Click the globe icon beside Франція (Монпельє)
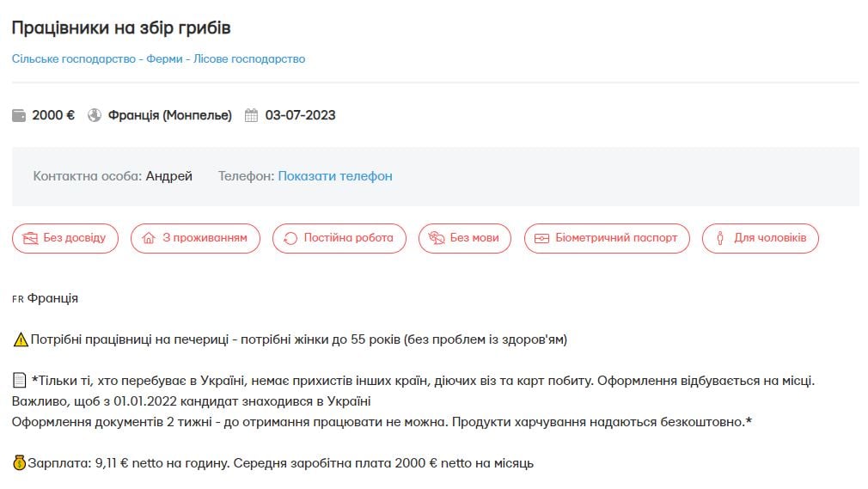The width and height of the screenshot is (868, 489). tap(95, 115)
